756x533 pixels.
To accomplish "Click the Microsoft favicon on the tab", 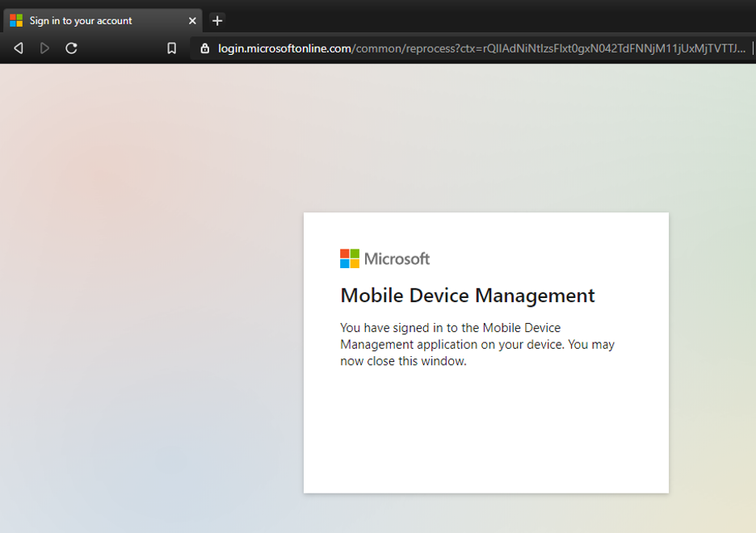I will (16, 20).
